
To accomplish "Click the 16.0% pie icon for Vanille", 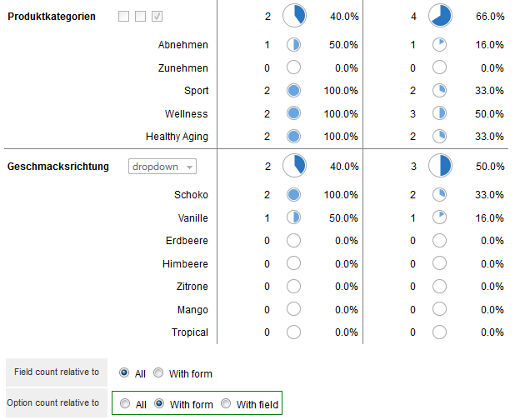I will [439, 217].
